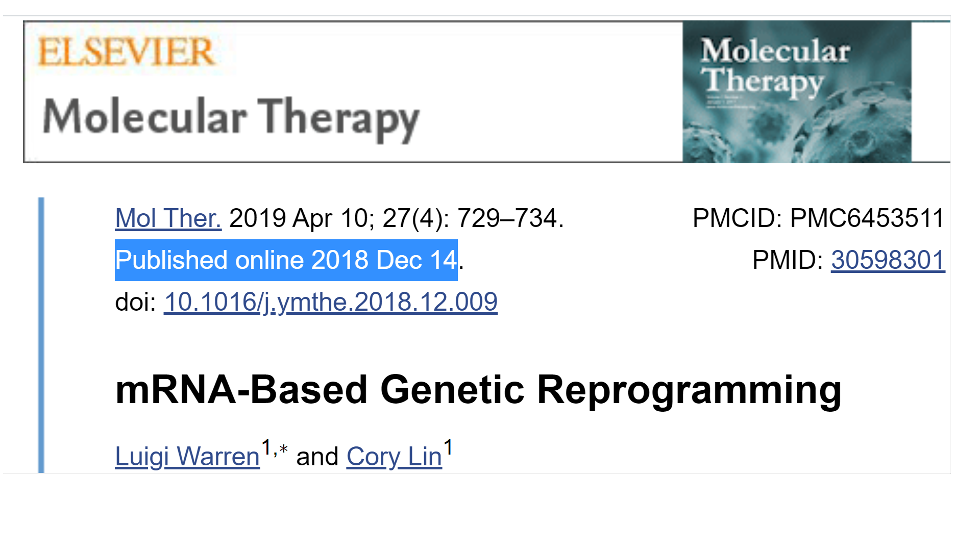Click the doi: label
980x551 pixels.
[136, 302]
